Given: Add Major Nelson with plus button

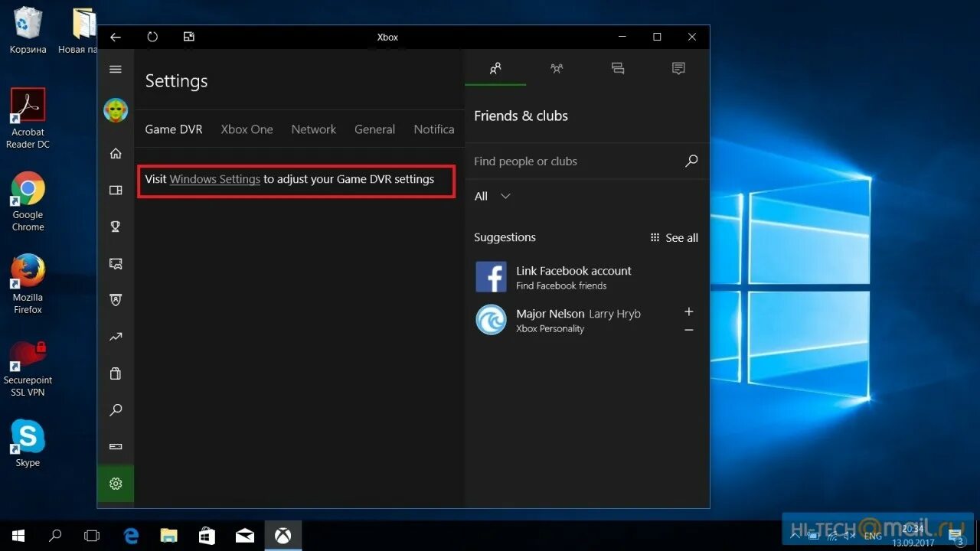Looking at the screenshot, I should pos(689,311).
